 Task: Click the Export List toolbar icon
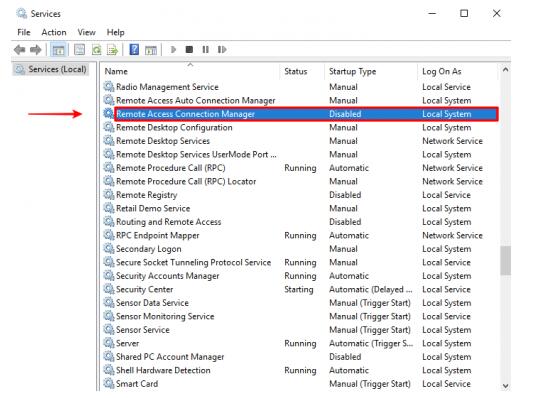[x=112, y=50]
